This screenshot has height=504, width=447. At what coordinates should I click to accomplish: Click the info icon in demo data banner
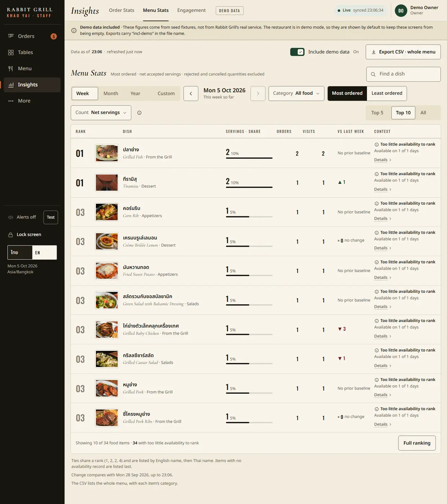click(x=74, y=31)
